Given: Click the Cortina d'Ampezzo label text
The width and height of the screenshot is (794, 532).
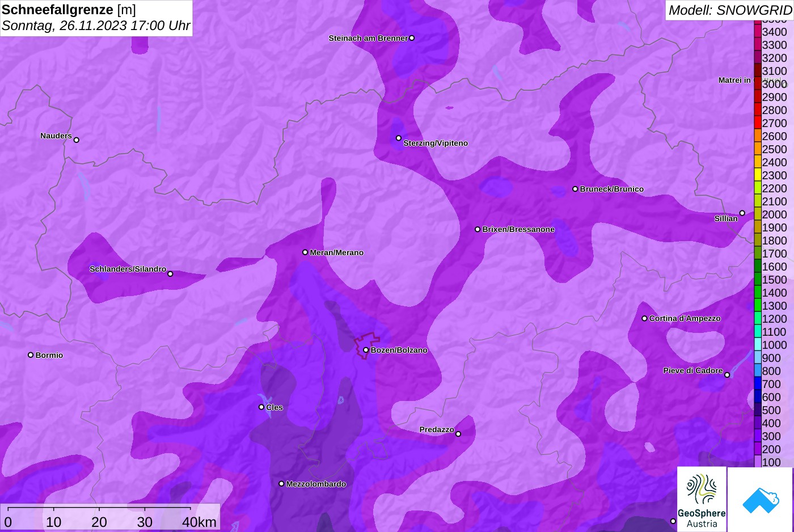Looking at the screenshot, I should click(685, 318).
